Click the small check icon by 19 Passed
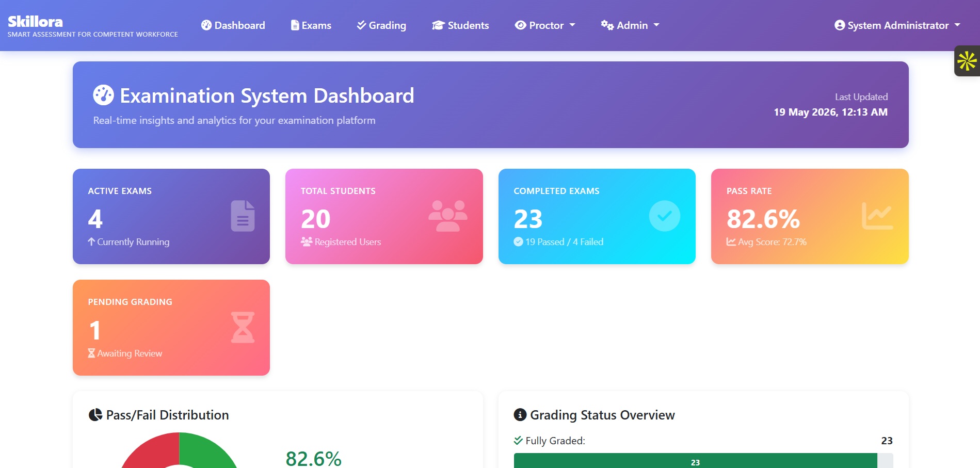Screen dimensions: 980x468 [519, 241]
